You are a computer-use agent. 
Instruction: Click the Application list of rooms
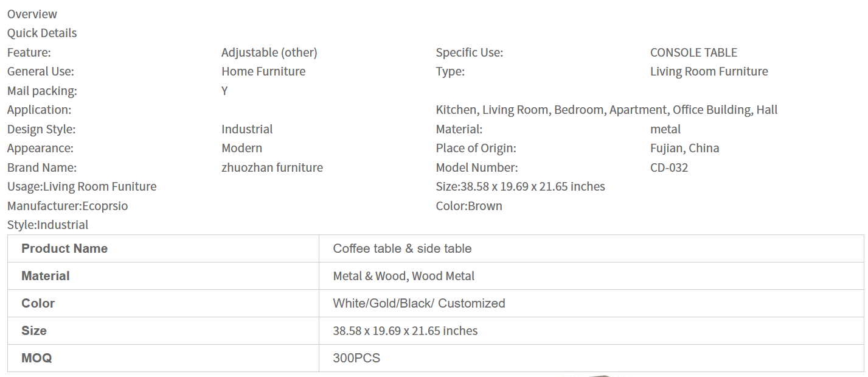[606, 110]
